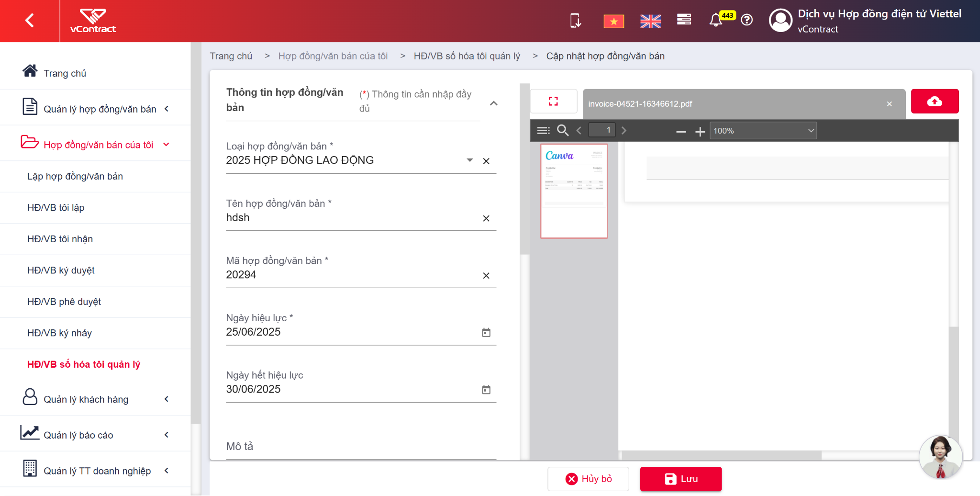Open PDF search magnifier

click(x=563, y=130)
